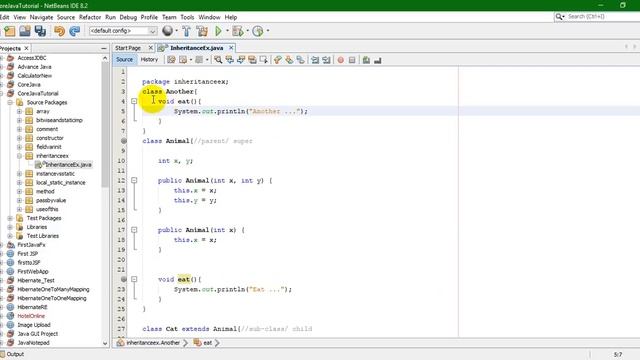The image size is (640, 360).
Task: Collapse the Animal(int x) constructor fold at line 17
Action: click(x=134, y=230)
